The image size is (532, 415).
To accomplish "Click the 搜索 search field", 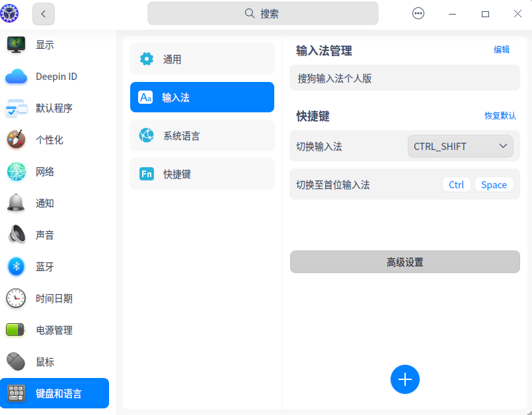I will pyautogui.click(x=263, y=13).
